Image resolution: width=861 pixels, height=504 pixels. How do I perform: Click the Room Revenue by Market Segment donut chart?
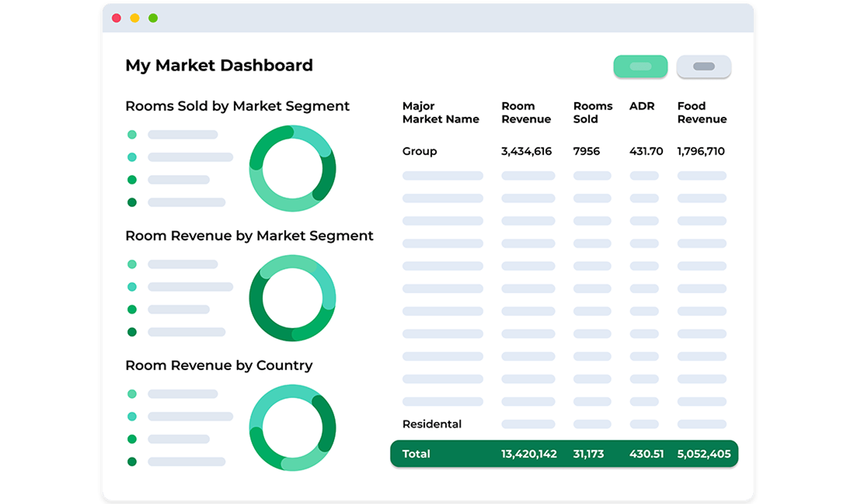[293, 298]
